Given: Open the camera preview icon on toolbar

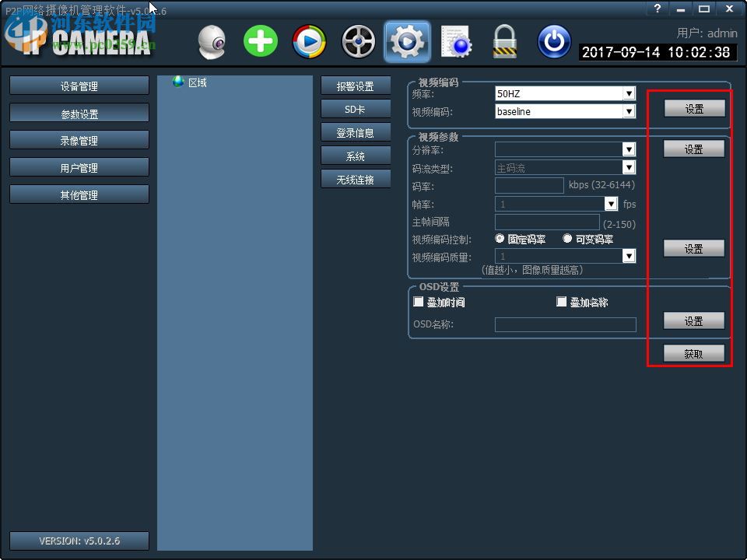Looking at the screenshot, I should 211,41.
